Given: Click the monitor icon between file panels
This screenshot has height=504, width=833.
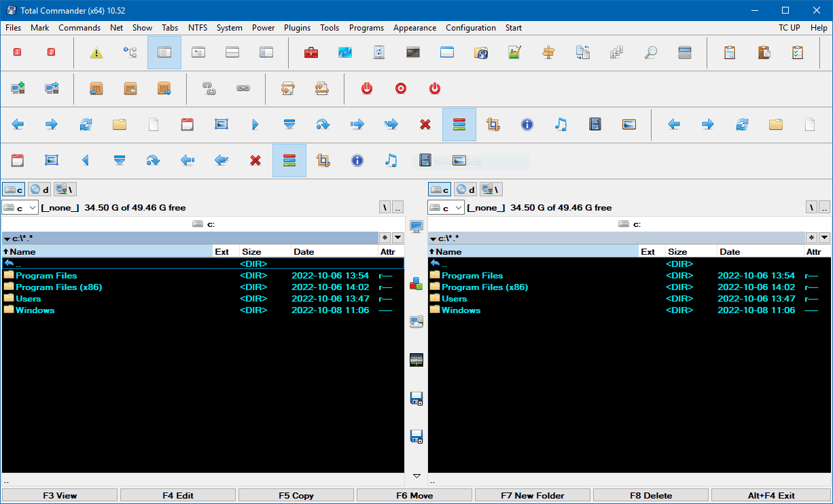Looking at the screenshot, I should [x=416, y=226].
